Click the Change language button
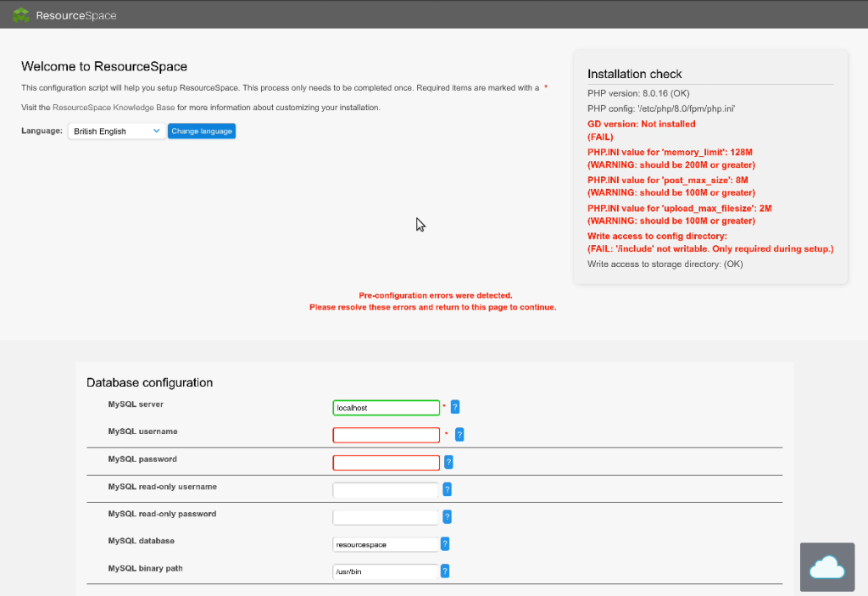 click(x=202, y=131)
